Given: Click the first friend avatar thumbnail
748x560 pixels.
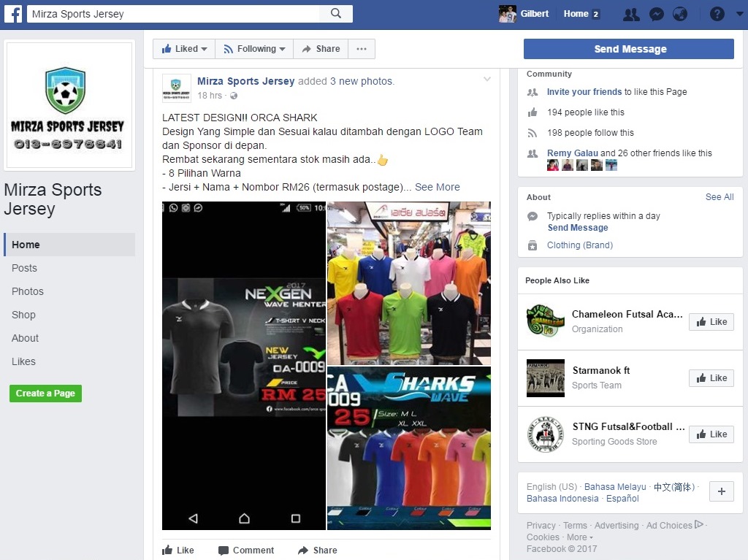Looking at the screenshot, I should [553, 165].
